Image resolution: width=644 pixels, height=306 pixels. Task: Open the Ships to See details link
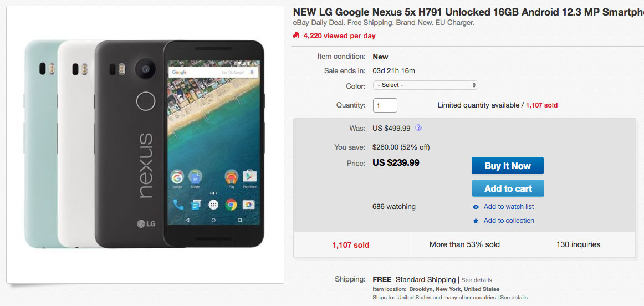pos(513,298)
